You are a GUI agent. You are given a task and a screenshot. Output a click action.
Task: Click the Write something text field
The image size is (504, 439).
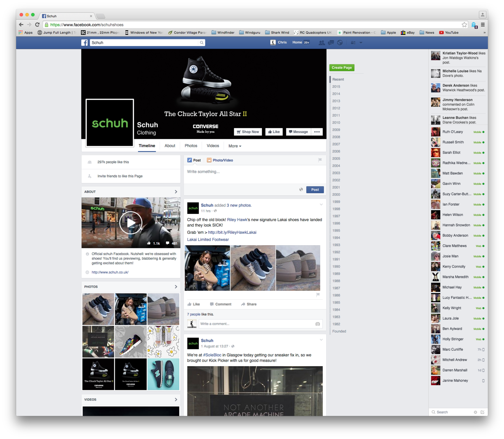(255, 175)
